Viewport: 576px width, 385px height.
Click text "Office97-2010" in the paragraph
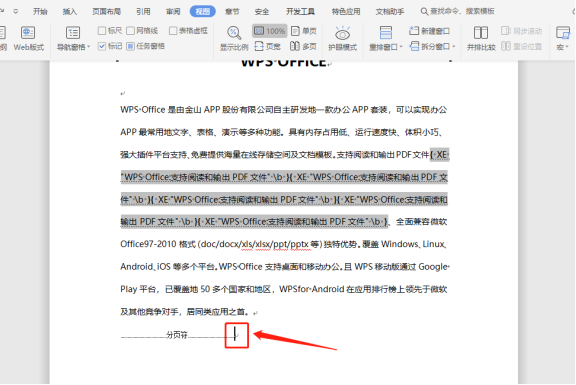click(x=148, y=244)
